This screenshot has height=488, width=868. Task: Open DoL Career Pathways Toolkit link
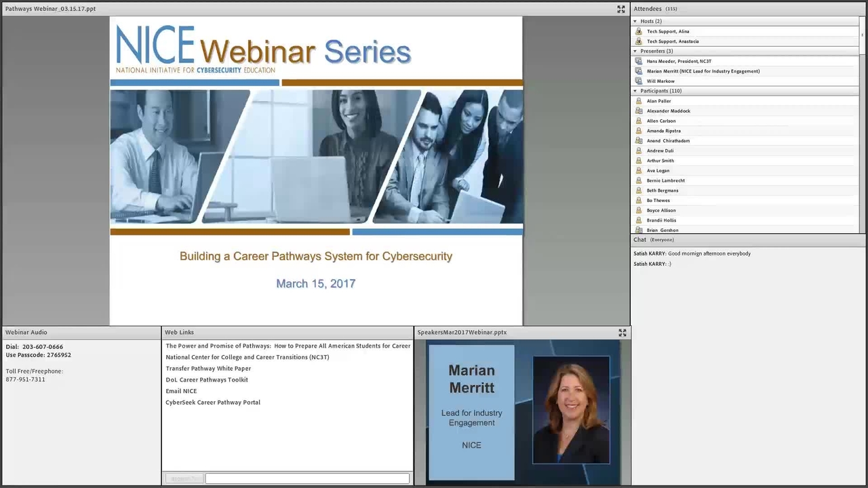207,380
